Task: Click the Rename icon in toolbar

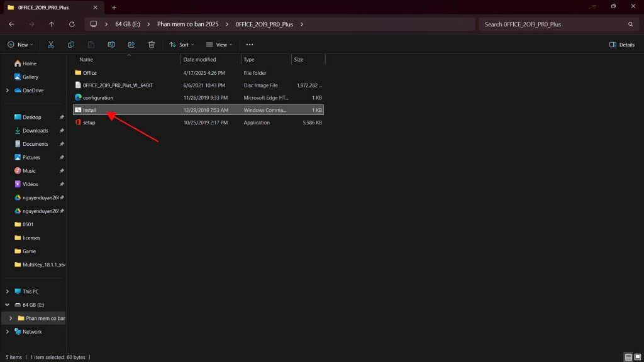Action: 111,45
